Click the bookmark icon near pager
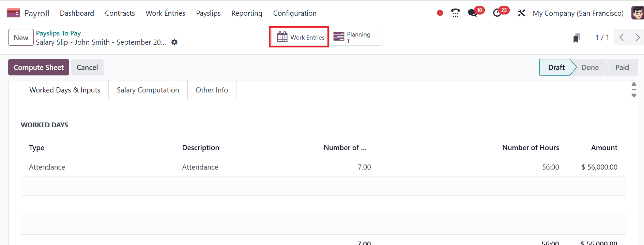This screenshot has height=245, width=644. coord(577,38)
